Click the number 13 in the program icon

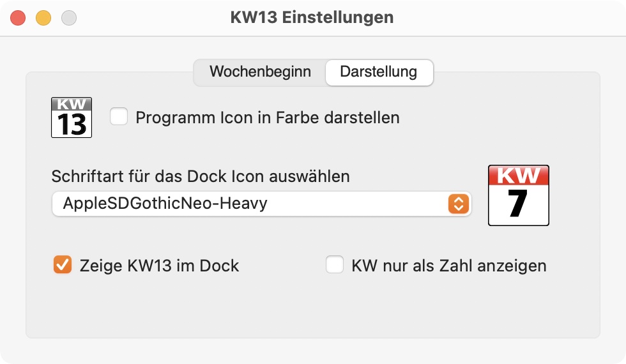(72, 125)
